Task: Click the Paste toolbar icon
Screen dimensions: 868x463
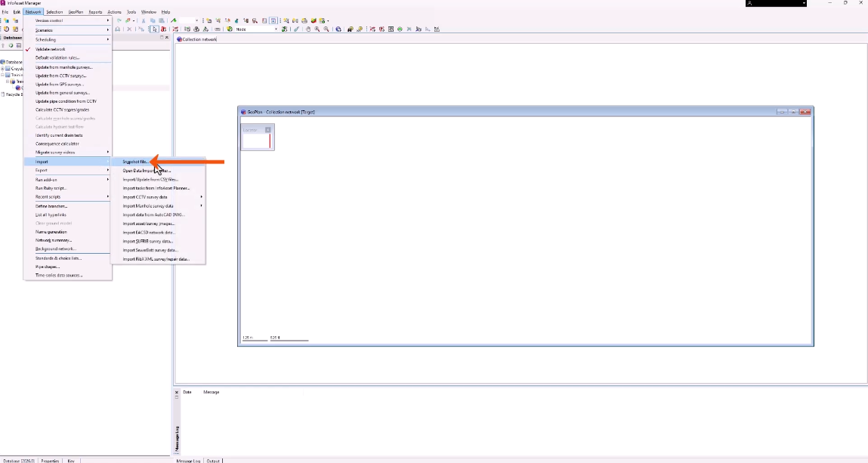Action: click(162, 19)
